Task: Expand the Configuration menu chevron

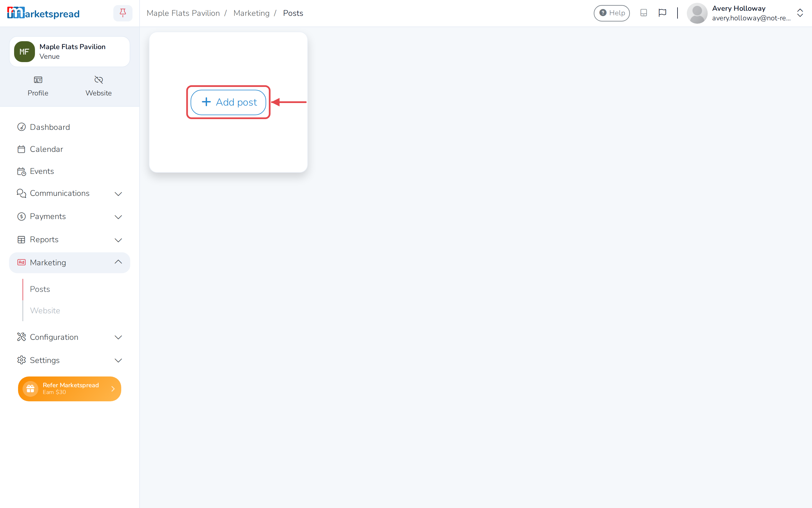Action: click(x=118, y=337)
